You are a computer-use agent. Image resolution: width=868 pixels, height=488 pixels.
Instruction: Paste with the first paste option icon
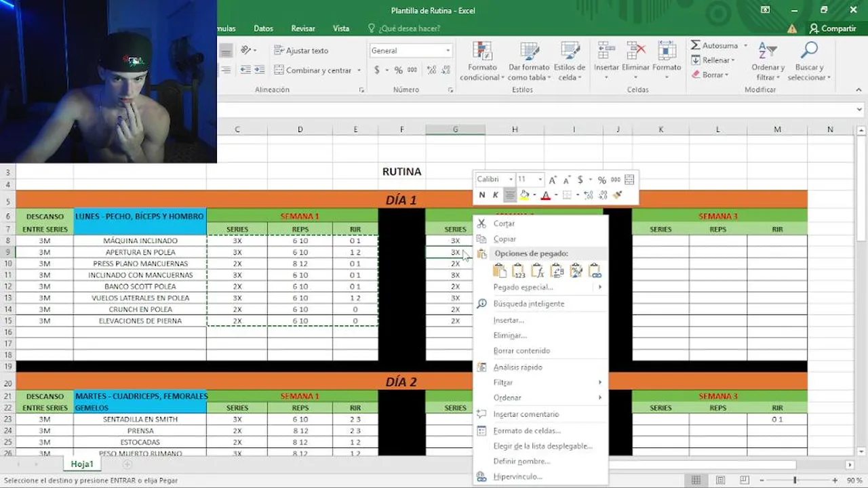click(500, 271)
